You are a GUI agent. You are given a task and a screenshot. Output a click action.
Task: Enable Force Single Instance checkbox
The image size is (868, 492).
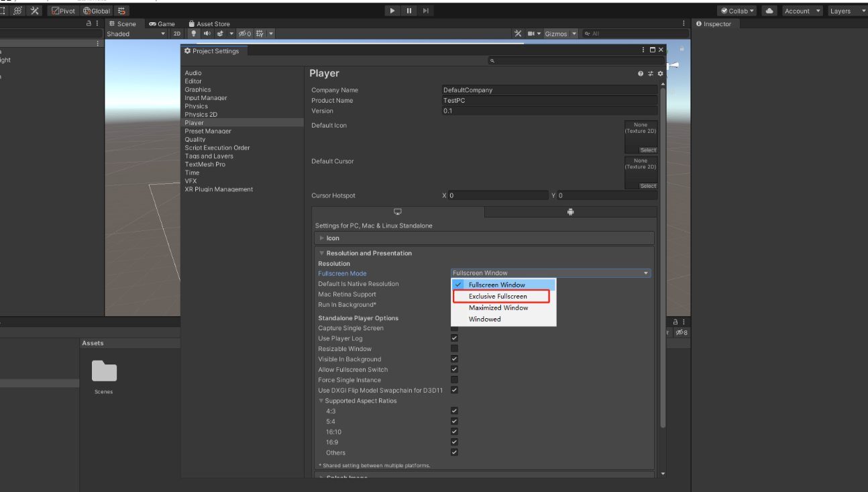point(454,380)
